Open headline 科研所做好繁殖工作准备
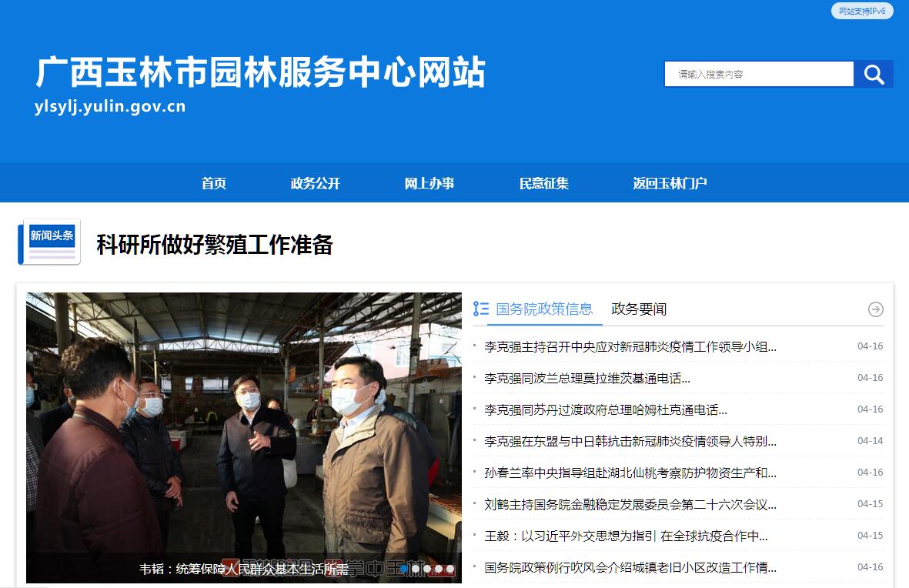The image size is (909, 588). click(215, 245)
